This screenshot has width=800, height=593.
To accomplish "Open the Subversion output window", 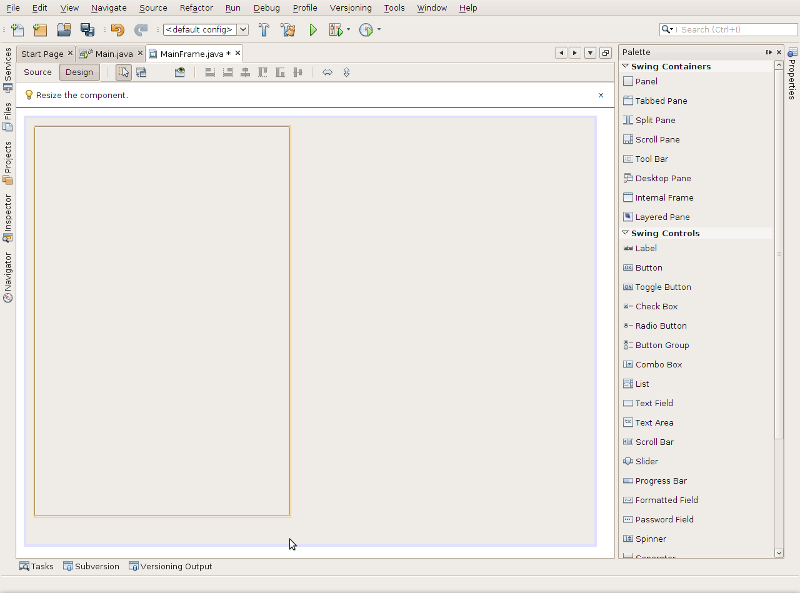I will coord(91,566).
